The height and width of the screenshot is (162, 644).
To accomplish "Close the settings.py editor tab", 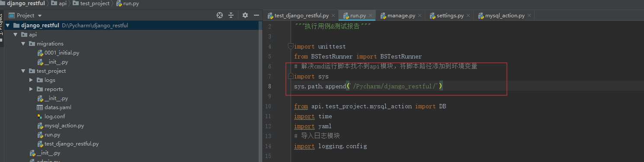I will (x=469, y=16).
